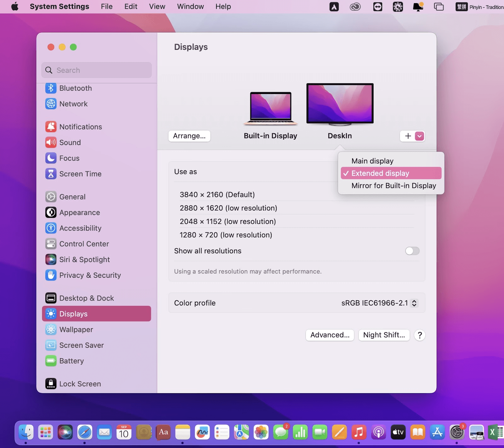This screenshot has width=504, height=448.
Task: Open the Window menu
Action: coord(190,7)
